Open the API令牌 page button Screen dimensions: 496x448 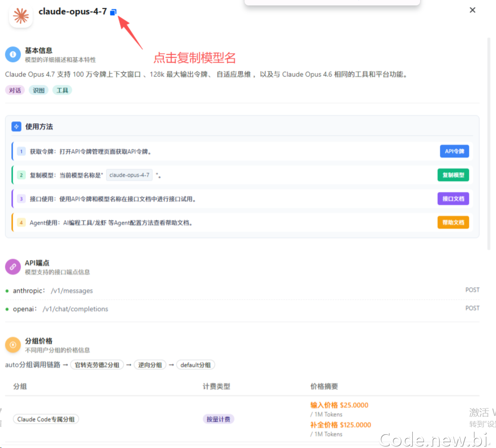[454, 151]
